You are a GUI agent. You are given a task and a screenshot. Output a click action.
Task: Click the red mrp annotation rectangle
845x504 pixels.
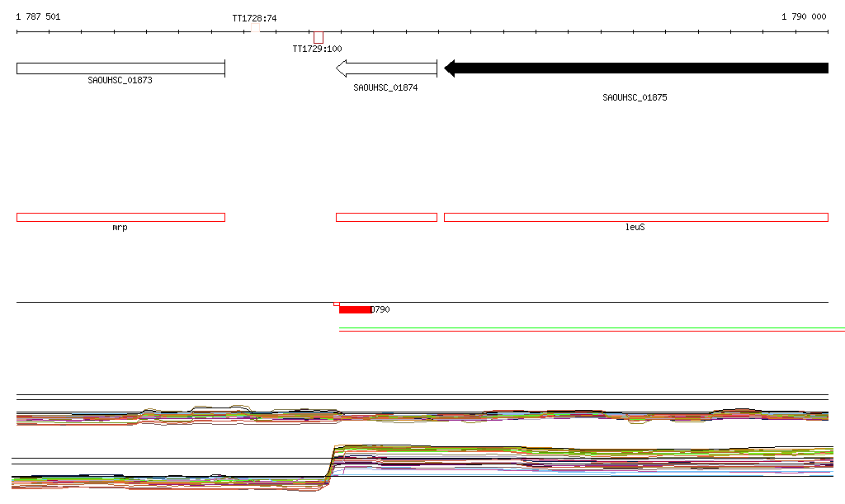coord(120,218)
